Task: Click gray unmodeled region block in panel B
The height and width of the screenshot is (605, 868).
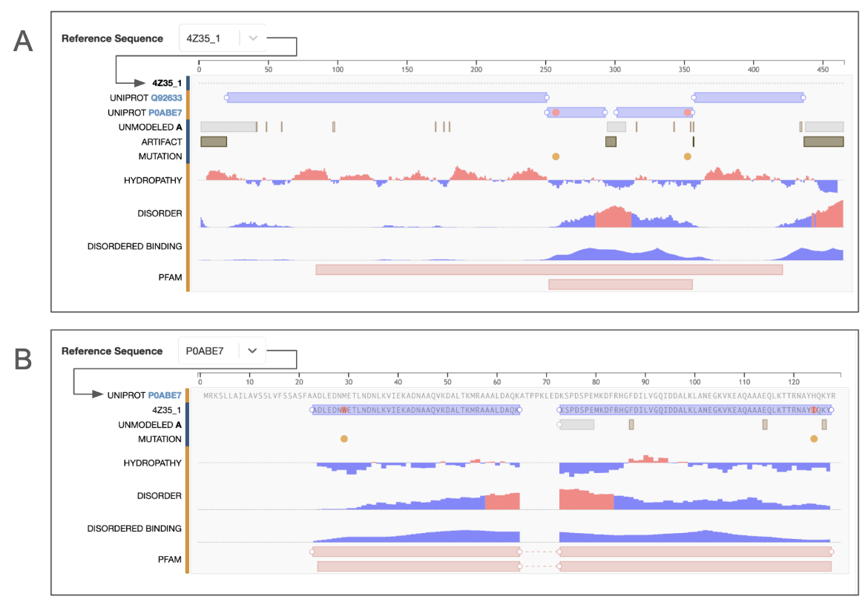Action: (x=577, y=425)
